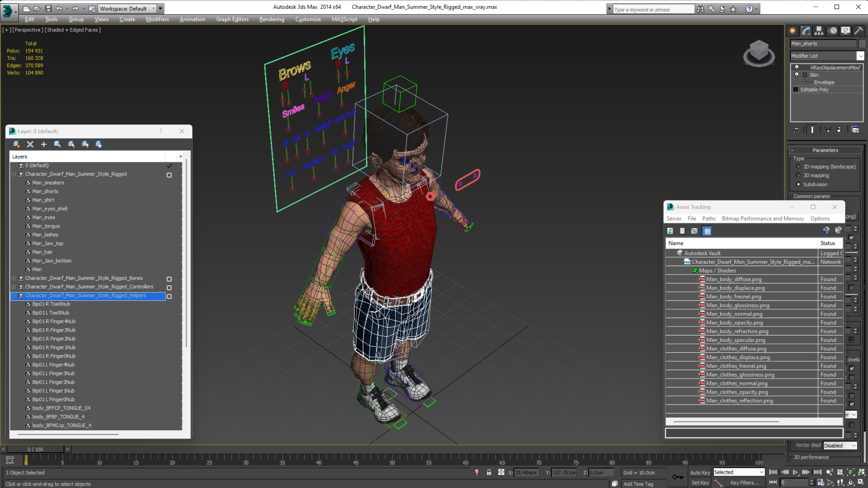Toggle visibility of Man_shorts layer

tap(169, 191)
